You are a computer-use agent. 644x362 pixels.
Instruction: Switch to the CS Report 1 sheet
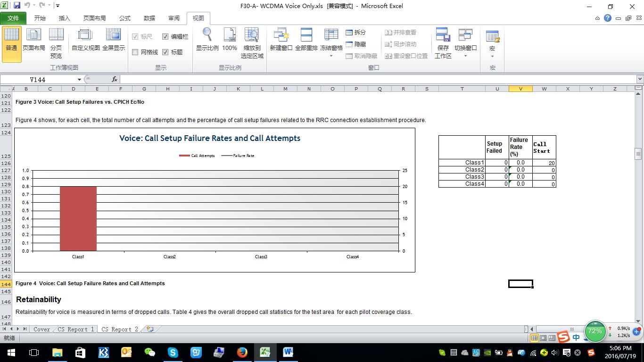click(x=75, y=329)
